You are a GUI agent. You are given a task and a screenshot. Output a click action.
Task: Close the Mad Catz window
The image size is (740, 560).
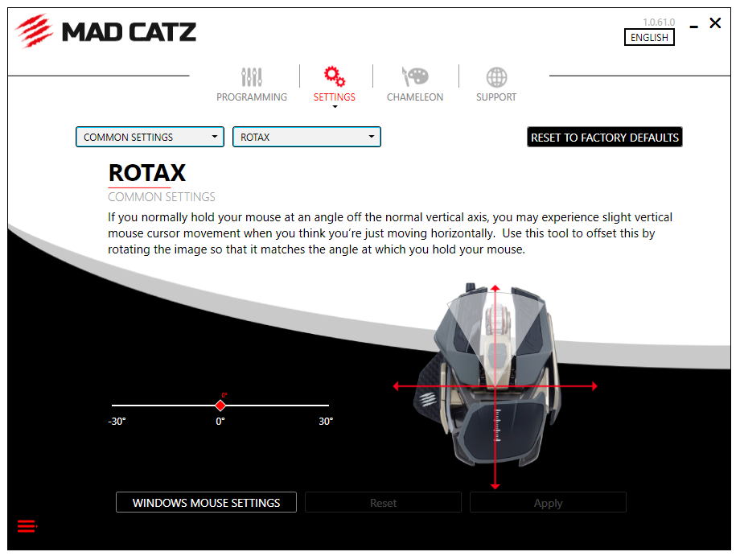[x=715, y=23]
